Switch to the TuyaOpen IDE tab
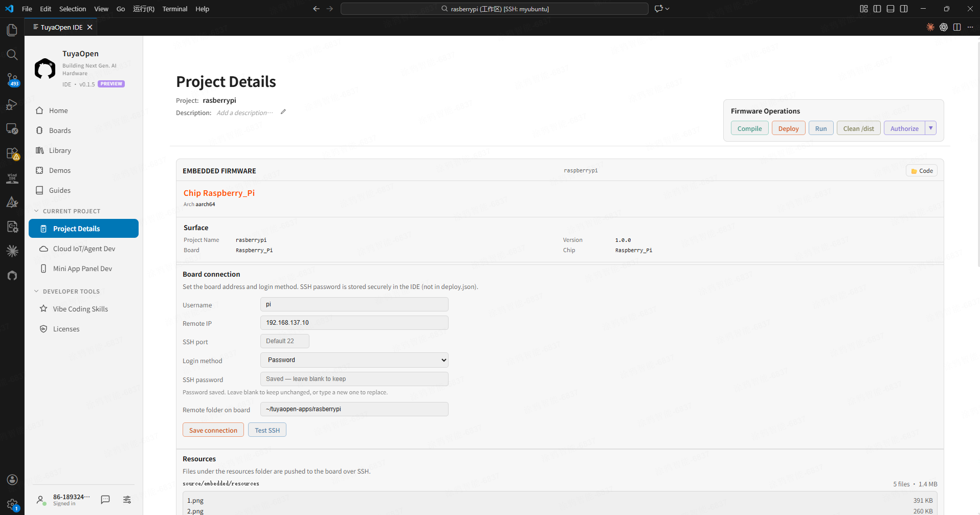Screen dimensions: 980x515 coord(61,27)
